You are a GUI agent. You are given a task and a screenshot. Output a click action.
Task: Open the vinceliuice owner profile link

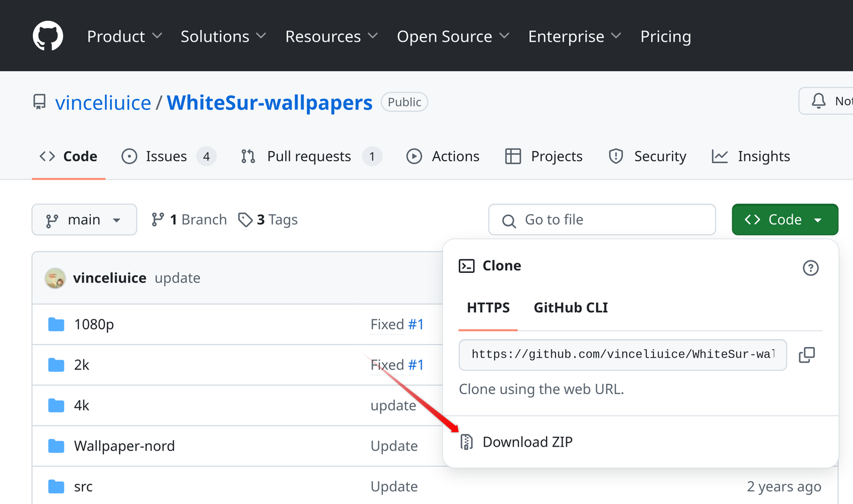tap(103, 103)
